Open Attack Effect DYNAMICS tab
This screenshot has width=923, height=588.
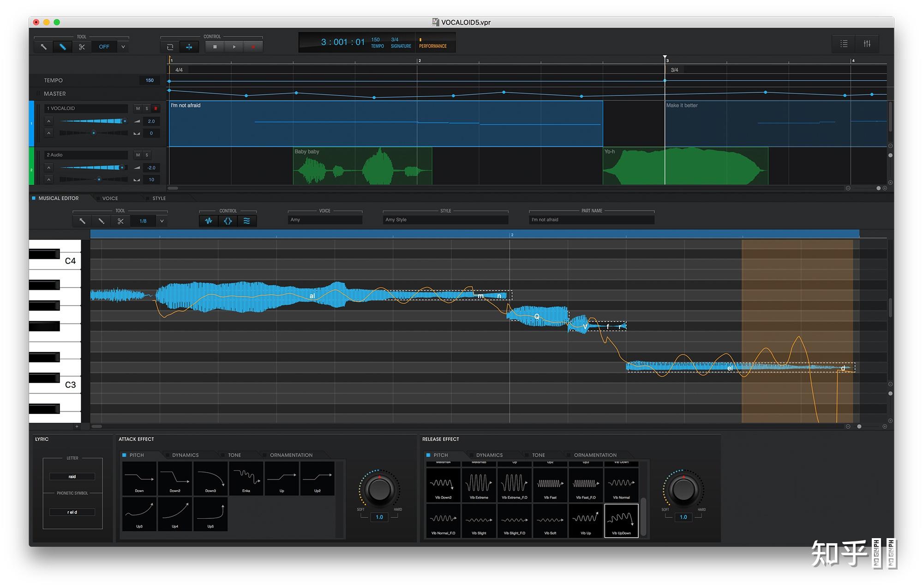(x=185, y=455)
